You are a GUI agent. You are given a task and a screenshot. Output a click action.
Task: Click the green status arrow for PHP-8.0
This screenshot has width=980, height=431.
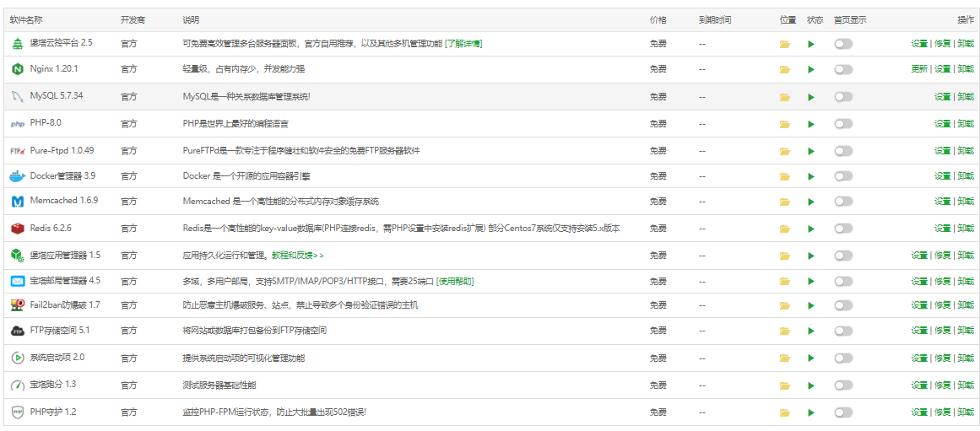tap(811, 124)
